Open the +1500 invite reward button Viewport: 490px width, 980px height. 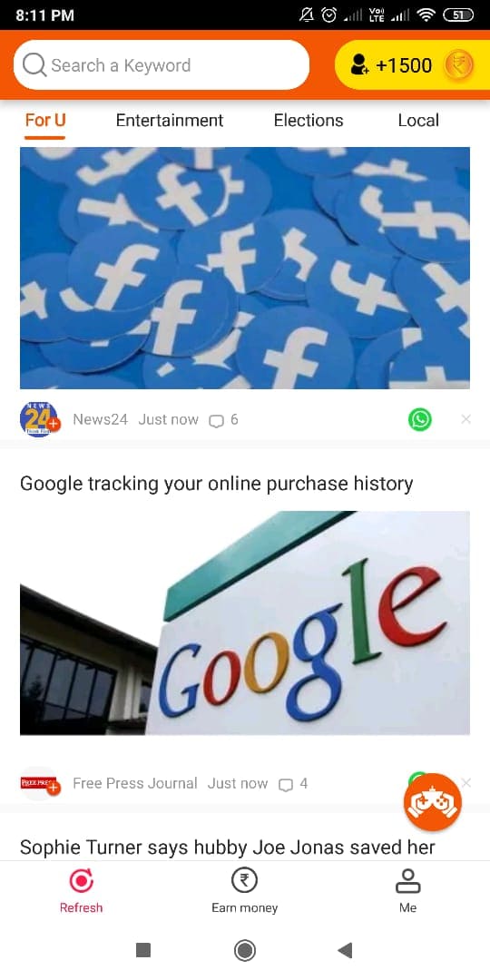pos(413,65)
